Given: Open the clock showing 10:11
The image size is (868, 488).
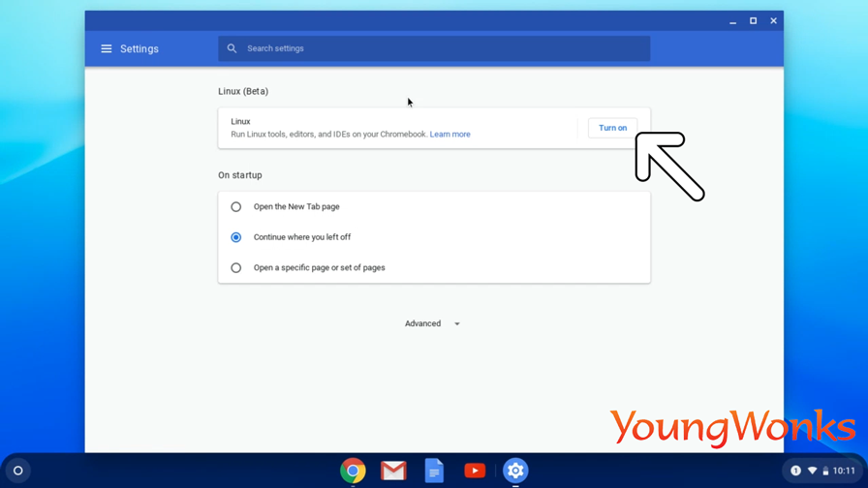Looking at the screenshot, I should 844,471.
